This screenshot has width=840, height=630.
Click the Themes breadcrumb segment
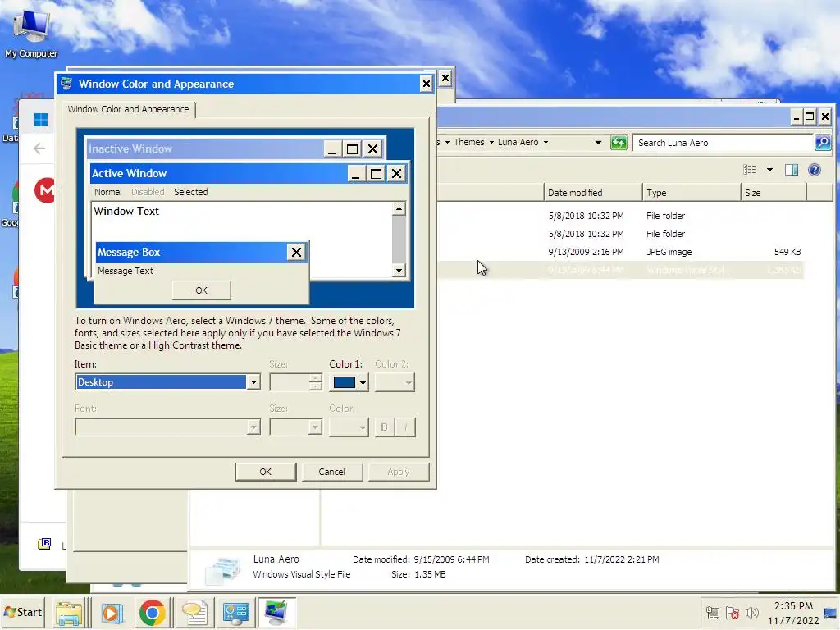point(468,142)
